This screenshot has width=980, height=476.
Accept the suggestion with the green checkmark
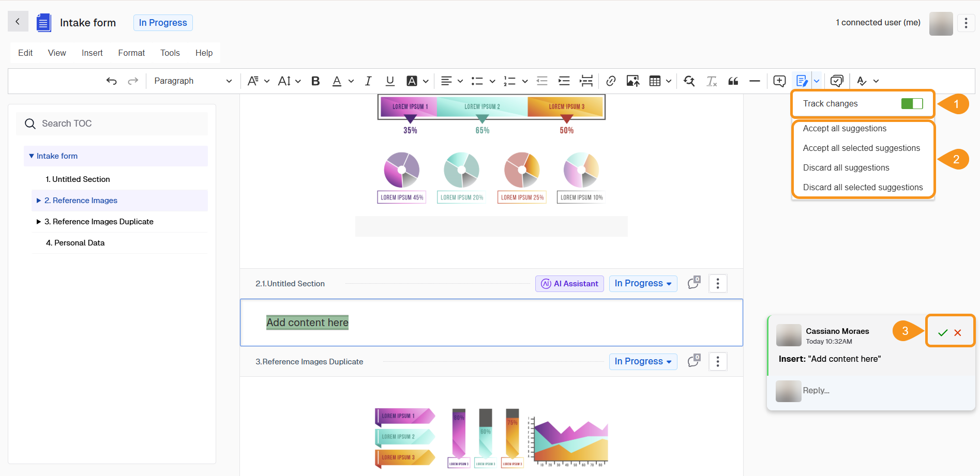(x=943, y=333)
